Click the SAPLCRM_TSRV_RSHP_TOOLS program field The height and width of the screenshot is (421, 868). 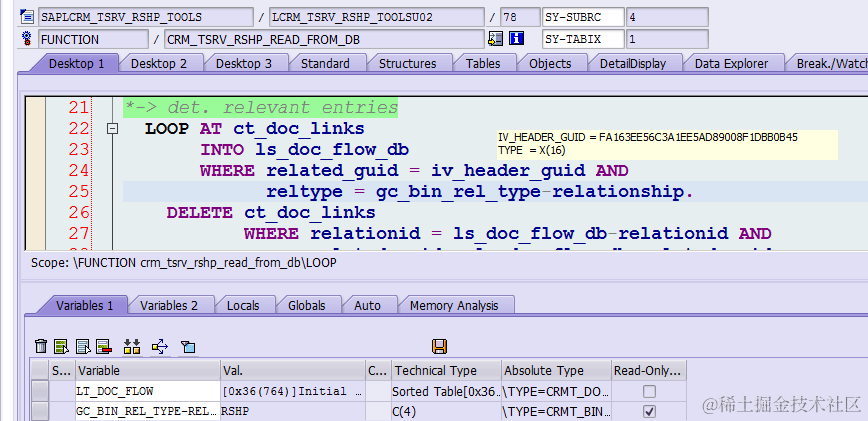pyautogui.click(x=146, y=17)
